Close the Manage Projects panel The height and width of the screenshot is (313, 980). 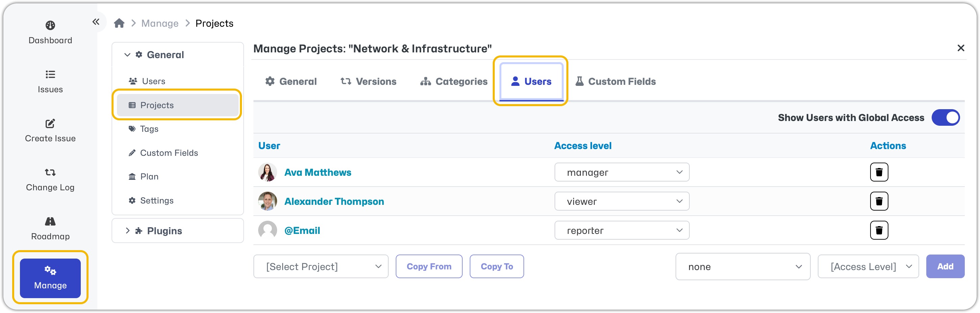(961, 48)
